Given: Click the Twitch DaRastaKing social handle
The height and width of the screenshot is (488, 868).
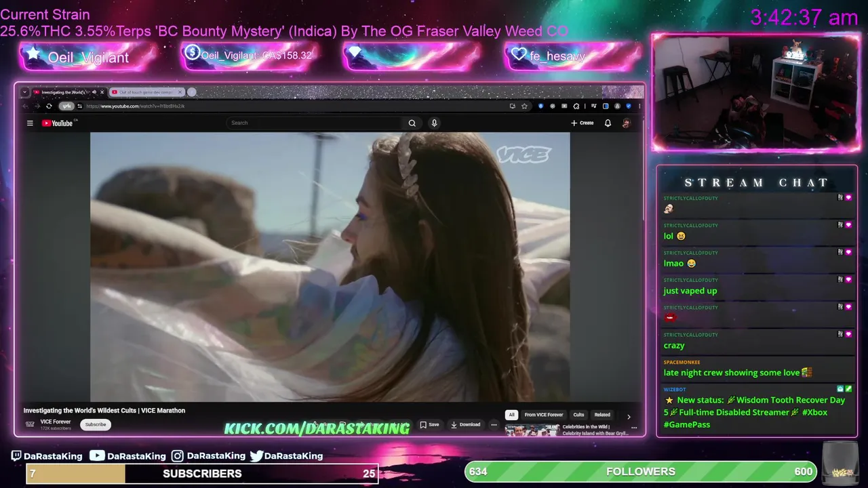Looking at the screenshot, I should (x=46, y=456).
